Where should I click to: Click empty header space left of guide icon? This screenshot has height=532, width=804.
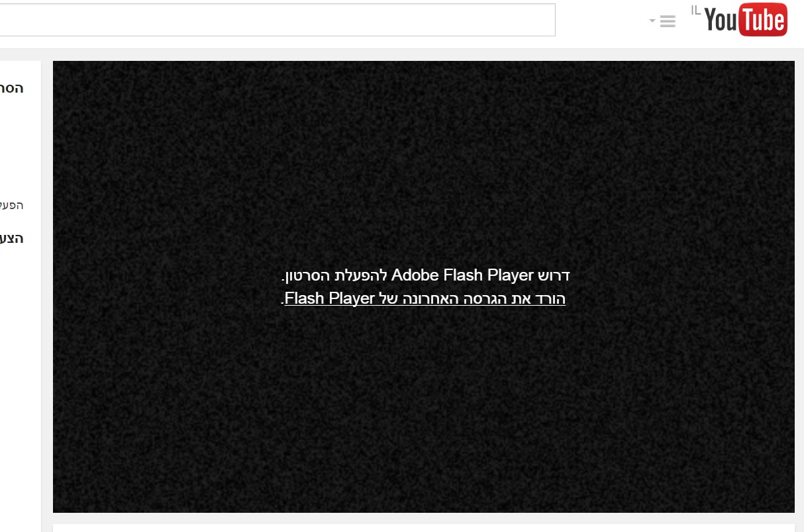(x=603, y=21)
